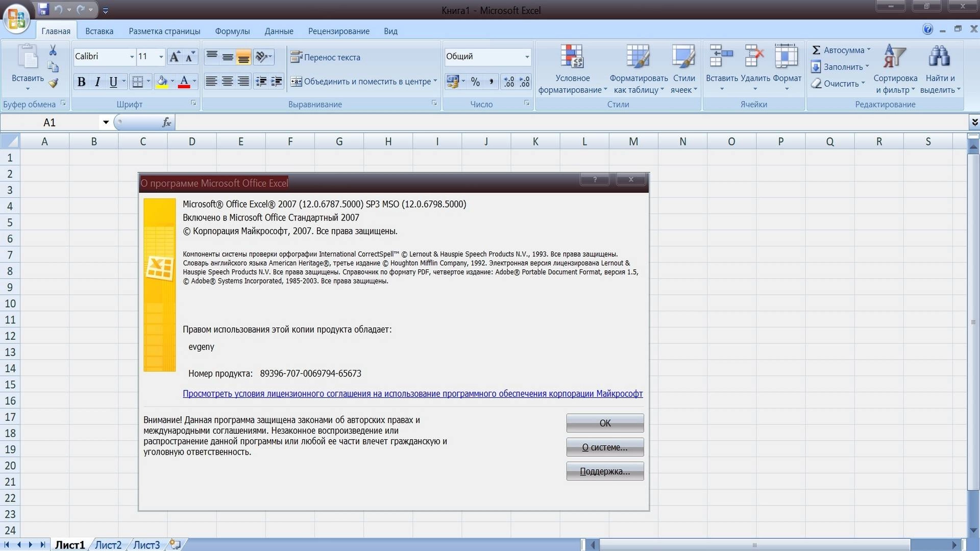Increase font size with grow font icon
The height and width of the screenshot is (551, 980).
coord(175,57)
